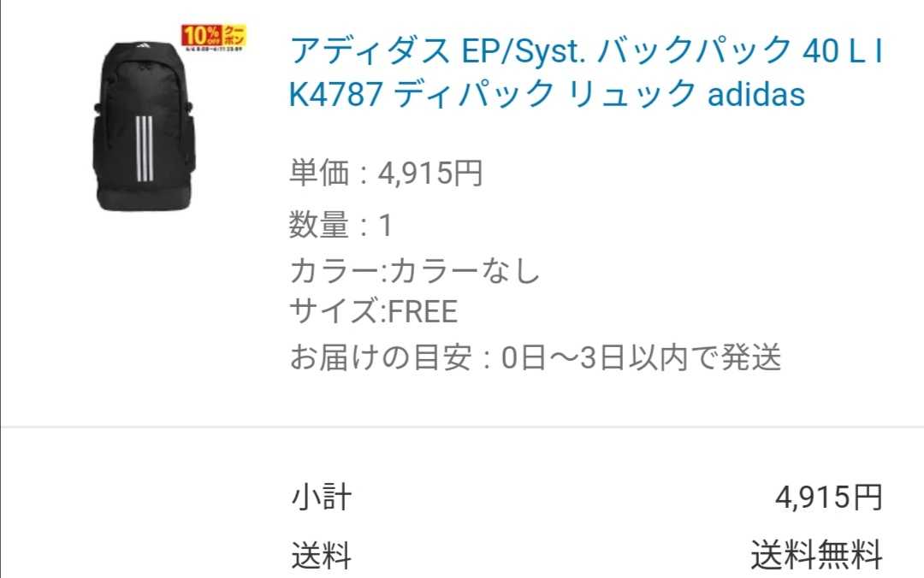The height and width of the screenshot is (578, 924).
Task: Click the サイズ:FREE size line
Action: coord(374,311)
